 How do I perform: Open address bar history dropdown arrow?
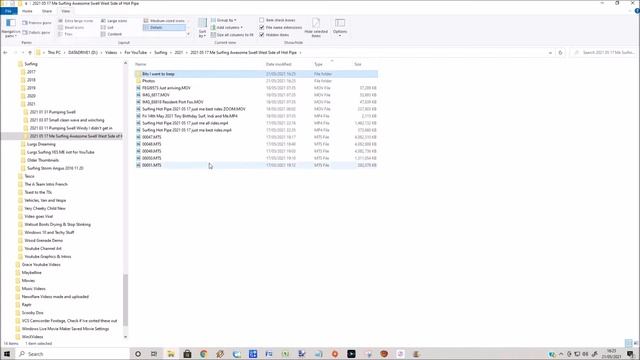click(x=550, y=53)
